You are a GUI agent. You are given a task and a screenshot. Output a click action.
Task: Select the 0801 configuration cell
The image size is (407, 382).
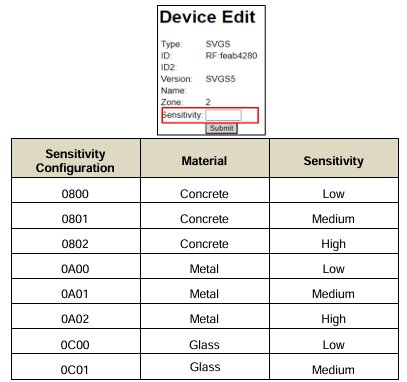coord(76,216)
